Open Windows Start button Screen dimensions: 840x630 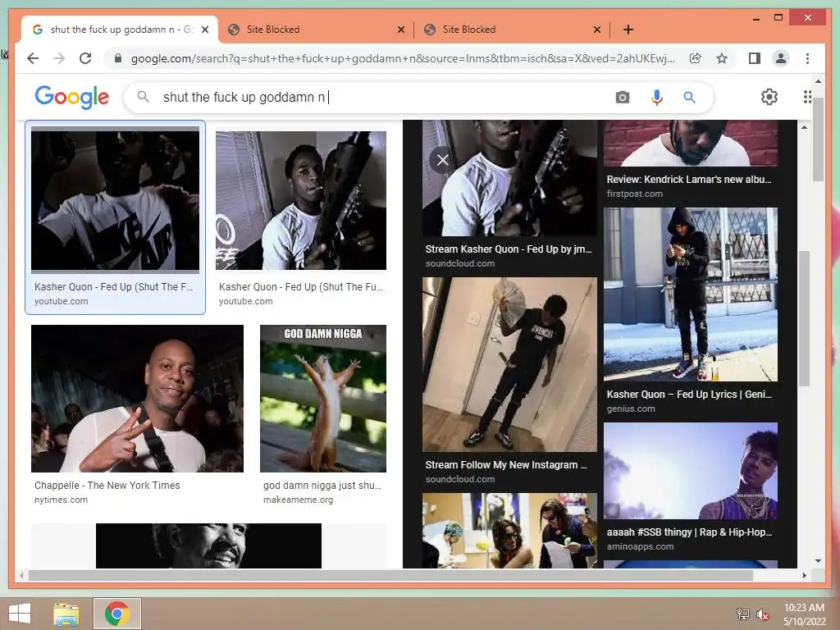20,614
